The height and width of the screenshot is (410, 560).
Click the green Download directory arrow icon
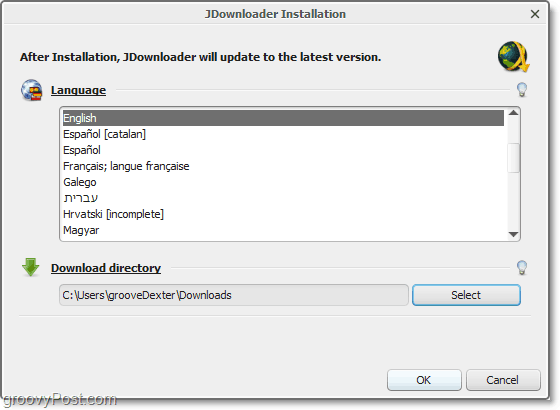click(x=31, y=267)
